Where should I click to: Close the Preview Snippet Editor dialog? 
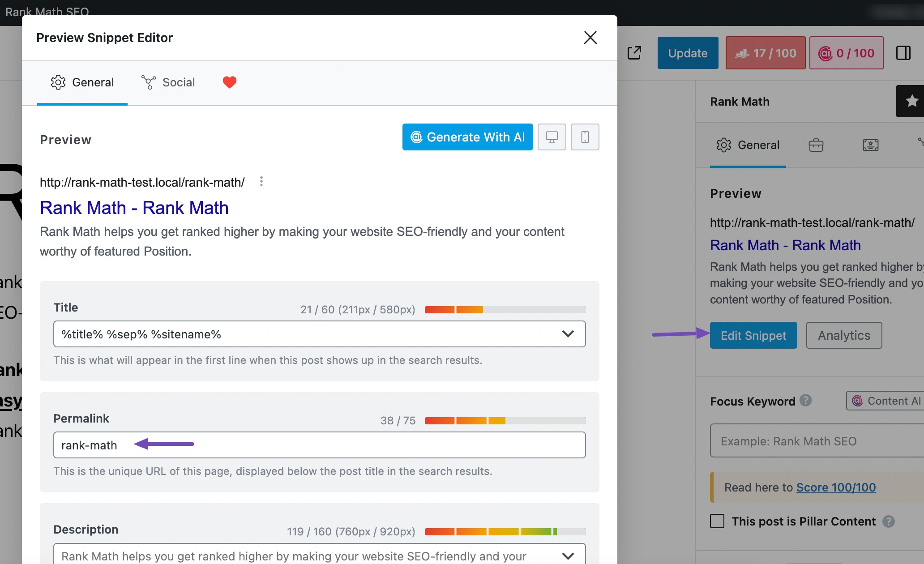pyautogui.click(x=590, y=38)
